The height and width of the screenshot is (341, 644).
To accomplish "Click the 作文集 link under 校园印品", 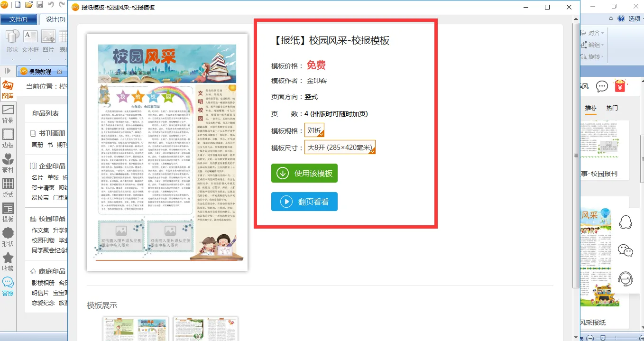I will pyautogui.click(x=40, y=230).
